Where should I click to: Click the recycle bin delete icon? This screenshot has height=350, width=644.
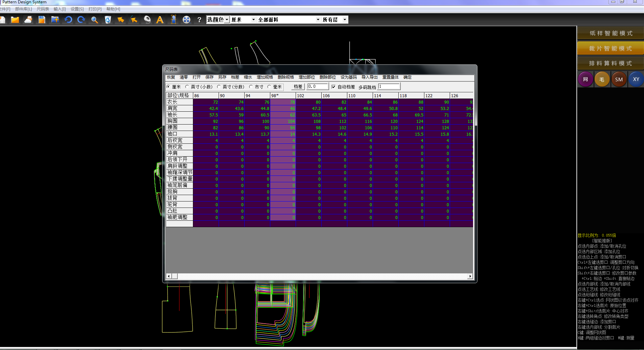point(108,20)
